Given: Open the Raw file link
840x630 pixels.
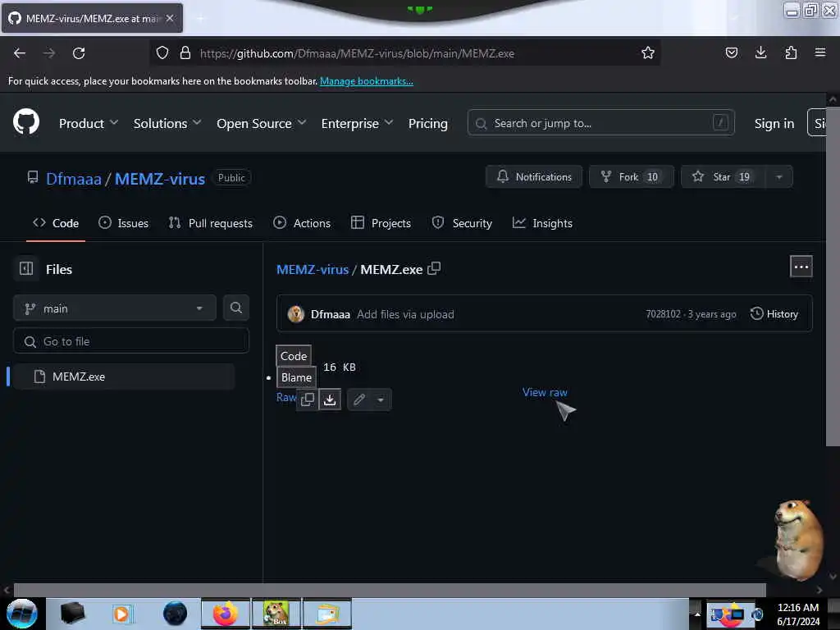Looking at the screenshot, I should [286, 397].
